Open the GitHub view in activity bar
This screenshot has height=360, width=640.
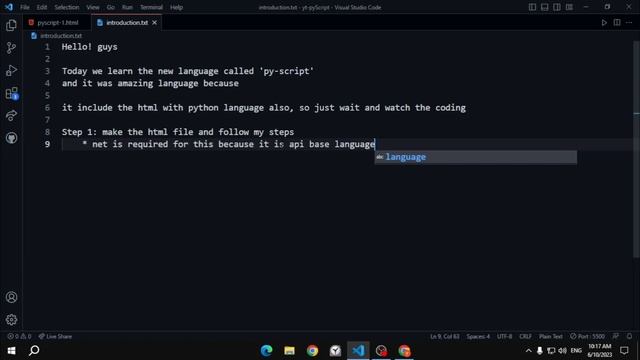[x=11, y=138]
